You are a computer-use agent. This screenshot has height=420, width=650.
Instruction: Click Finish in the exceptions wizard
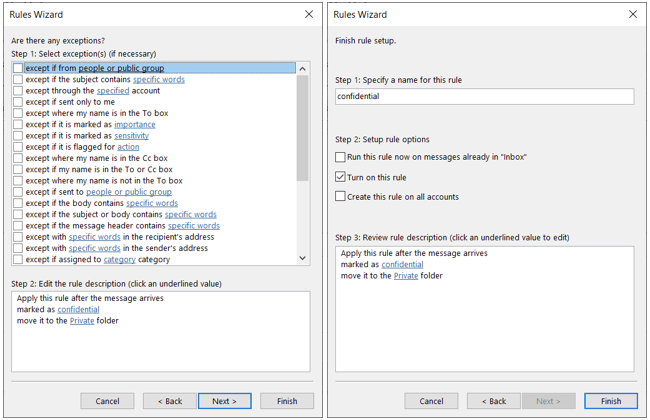pos(287,401)
